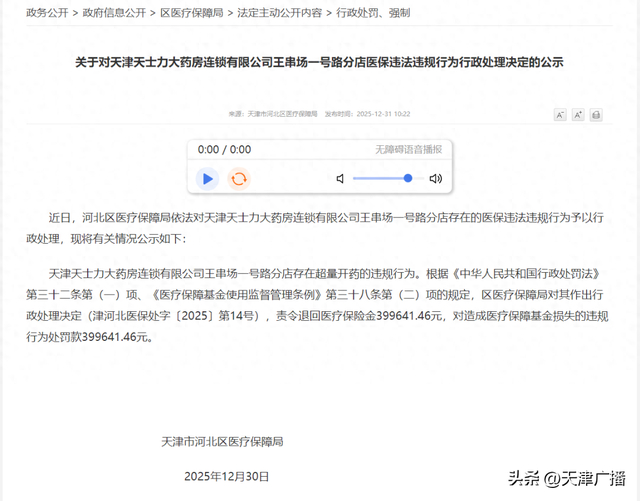
Task: Click the decision number 津河北医保处字〔2025〕第14号
Action: point(174,316)
